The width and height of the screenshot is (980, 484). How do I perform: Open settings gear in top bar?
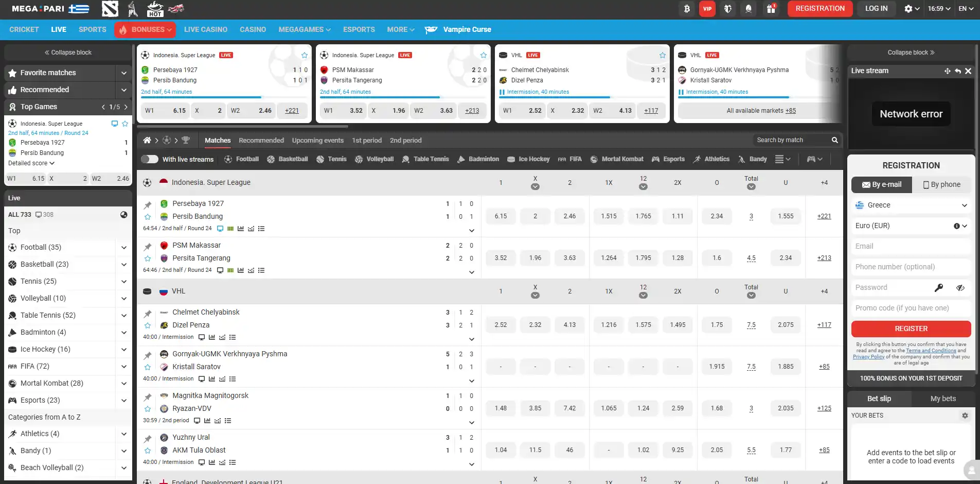click(908, 9)
